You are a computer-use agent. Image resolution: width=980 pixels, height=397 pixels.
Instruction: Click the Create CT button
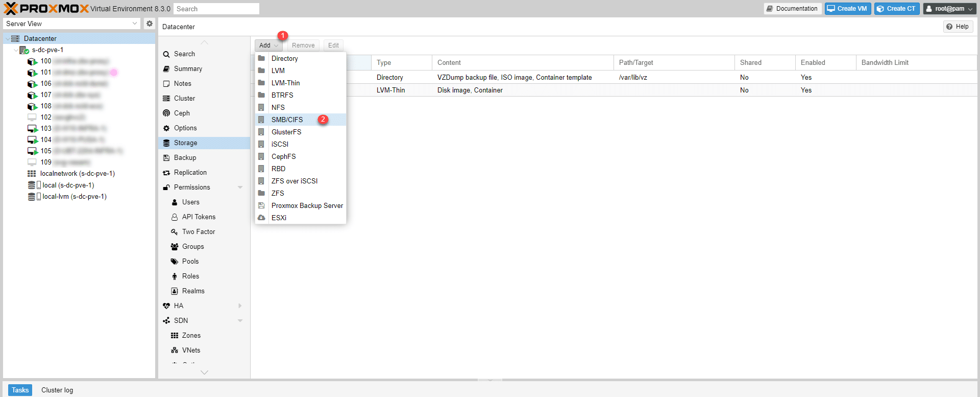(897, 9)
